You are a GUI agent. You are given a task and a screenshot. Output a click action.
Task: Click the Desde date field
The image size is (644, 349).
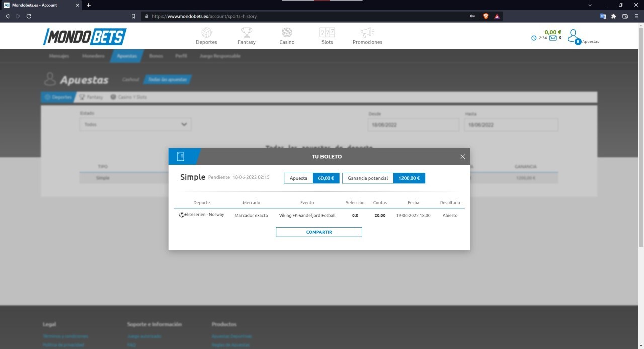tap(413, 125)
